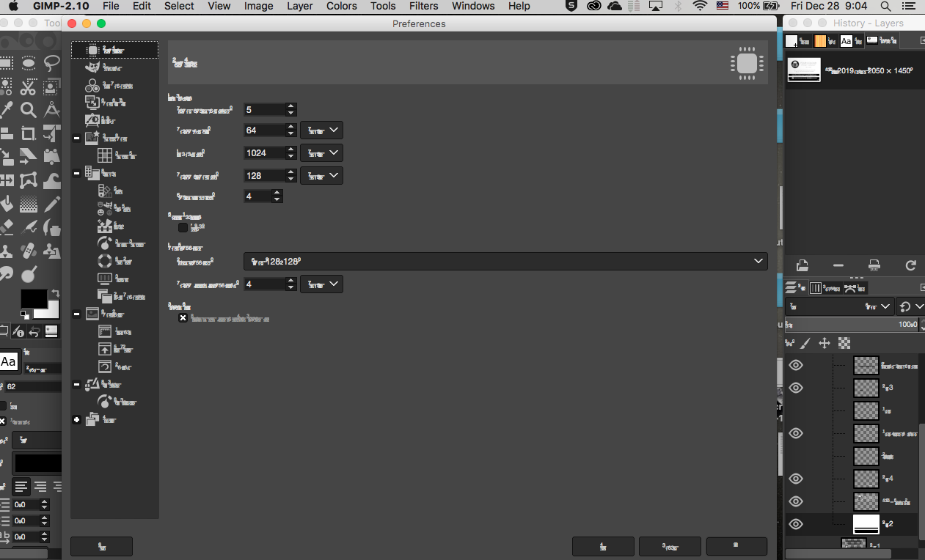925x560 pixels.
Task: Click the Recreate preview refresh icon
Action: click(x=910, y=265)
